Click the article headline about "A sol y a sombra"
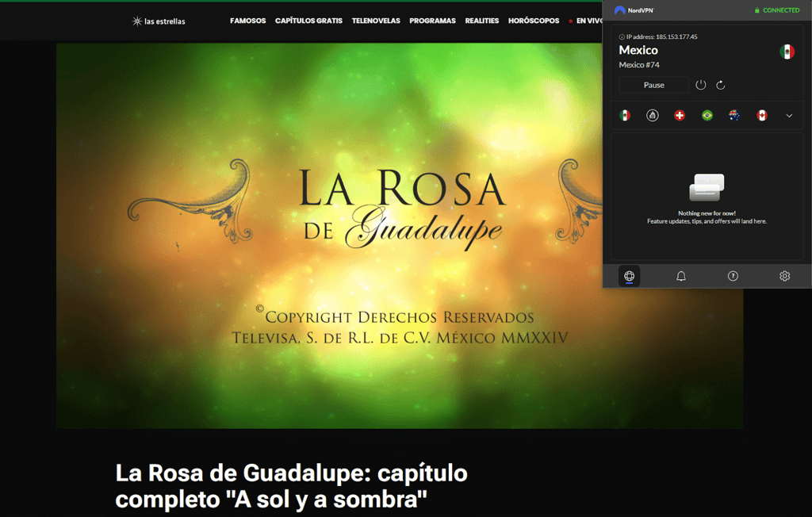Viewport: 812px width, 517px height. tap(292, 486)
